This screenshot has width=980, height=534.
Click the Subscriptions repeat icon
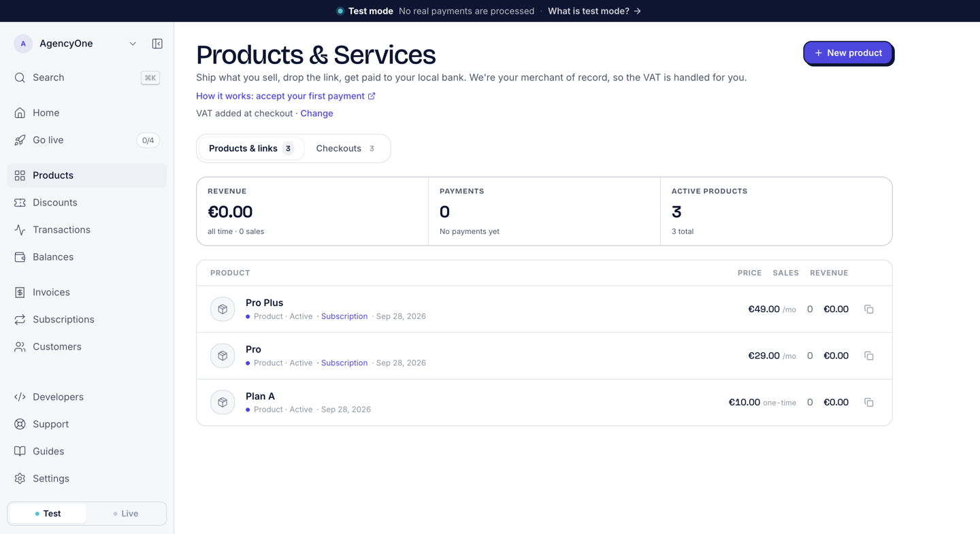20,320
